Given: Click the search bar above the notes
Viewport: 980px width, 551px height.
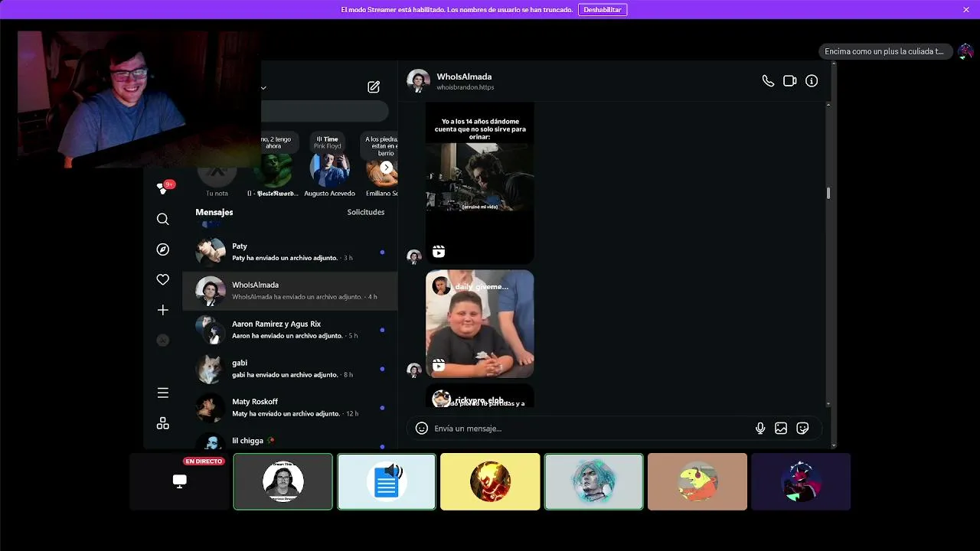Looking at the screenshot, I should (x=325, y=112).
